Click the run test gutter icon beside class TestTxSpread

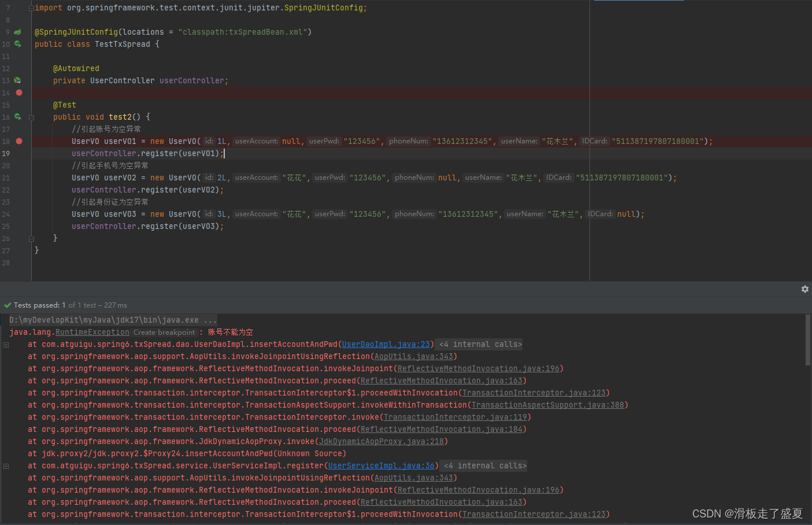pyautogui.click(x=18, y=44)
